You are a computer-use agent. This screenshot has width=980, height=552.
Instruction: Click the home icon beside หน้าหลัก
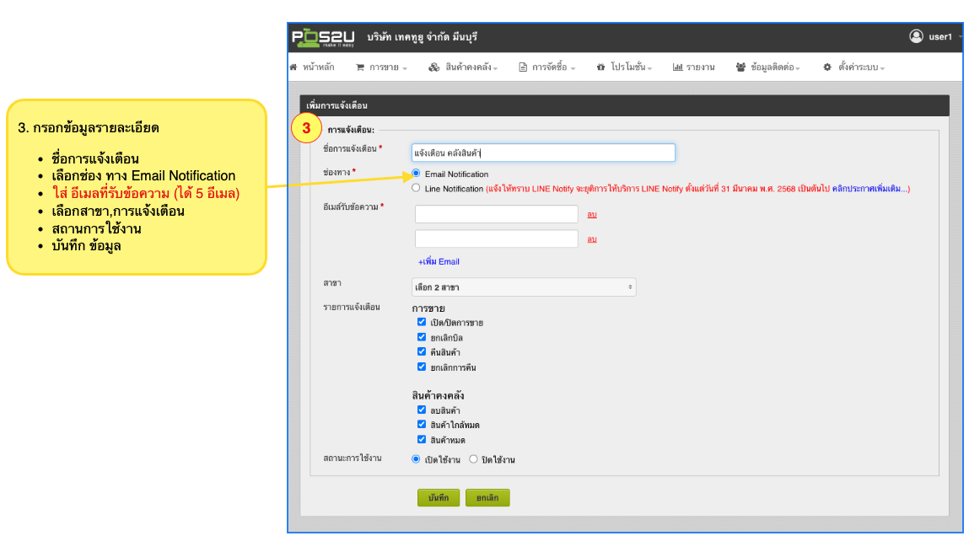tap(293, 67)
